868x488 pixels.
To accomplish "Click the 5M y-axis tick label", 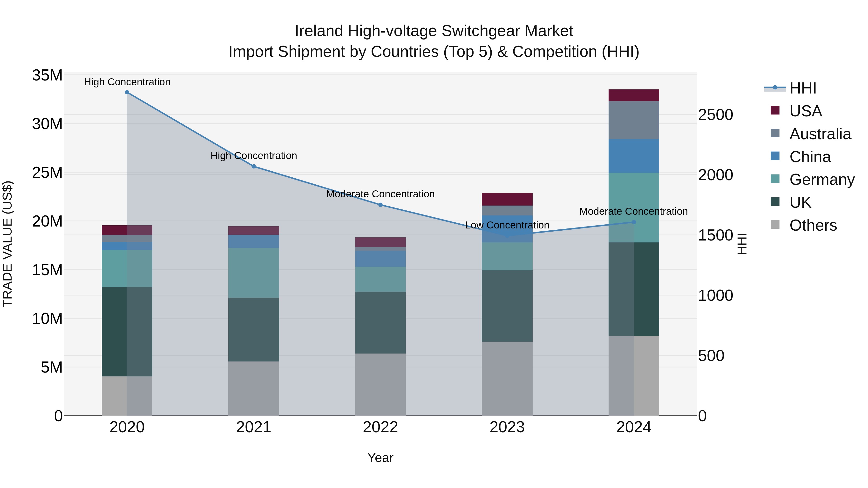I will (52, 368).
